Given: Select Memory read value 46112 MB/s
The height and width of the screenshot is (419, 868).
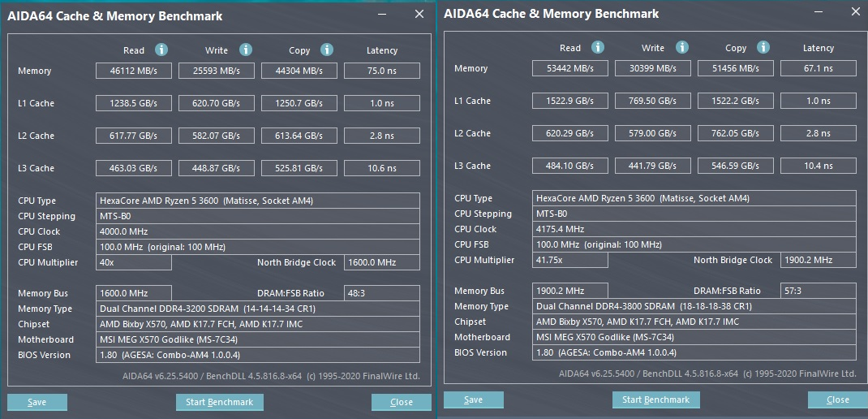Looking at the screenshot, I should pyautogui.click(x=133, y=71).
